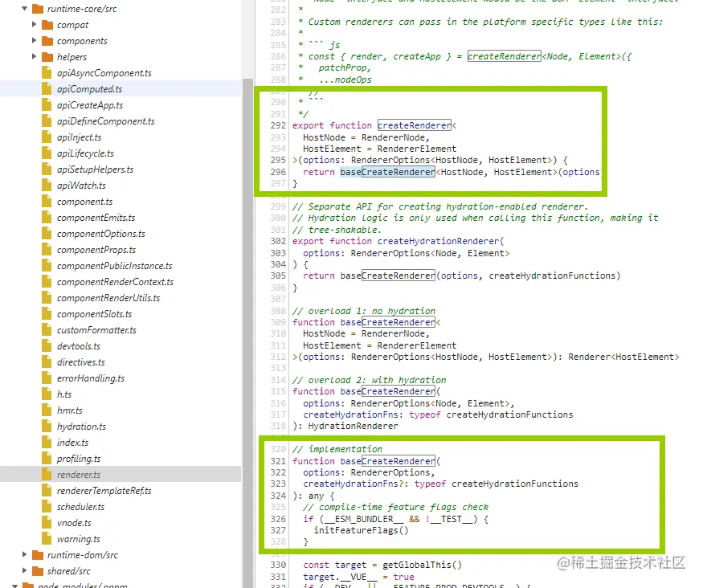The image size is (703, 588).
Task: Click the componentProps.ts file icon
Action: tap(47, 250)
